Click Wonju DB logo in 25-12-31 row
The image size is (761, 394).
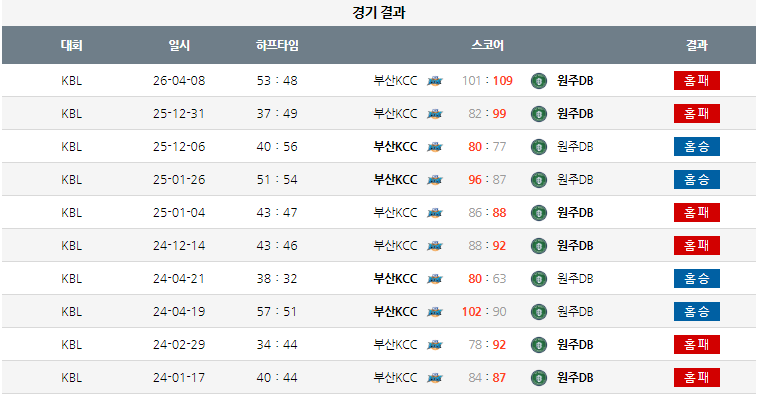(x=539, y=114)
